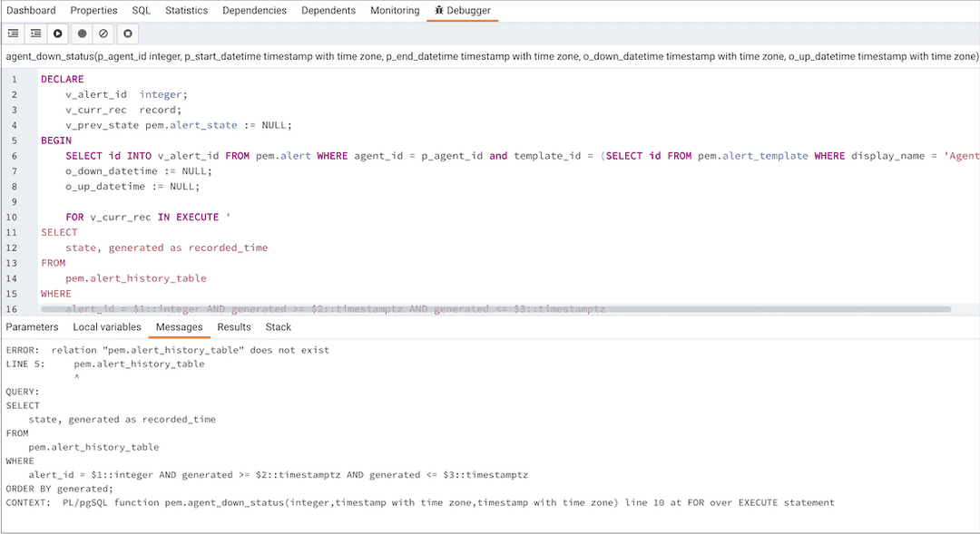Image resolution: width=980 pixels, height=534 pixels.
Task: Clear all breakpoints with the crossed-circle icon
Action: tap(103, 34)
